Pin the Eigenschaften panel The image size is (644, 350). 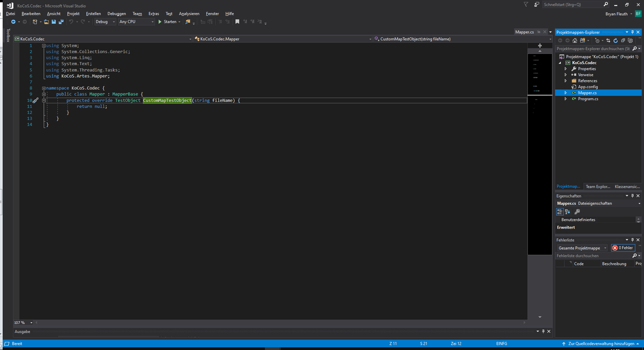point(632,196)
